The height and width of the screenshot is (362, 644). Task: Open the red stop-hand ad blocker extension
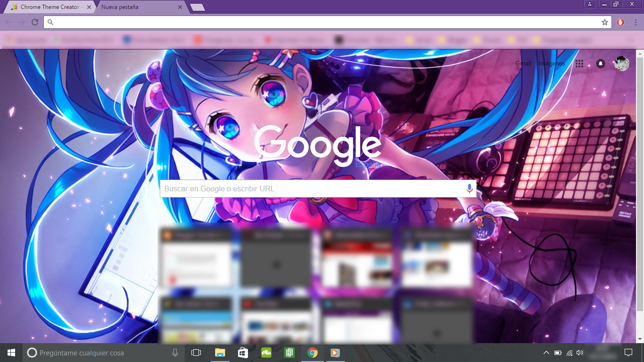pos(620,22)
